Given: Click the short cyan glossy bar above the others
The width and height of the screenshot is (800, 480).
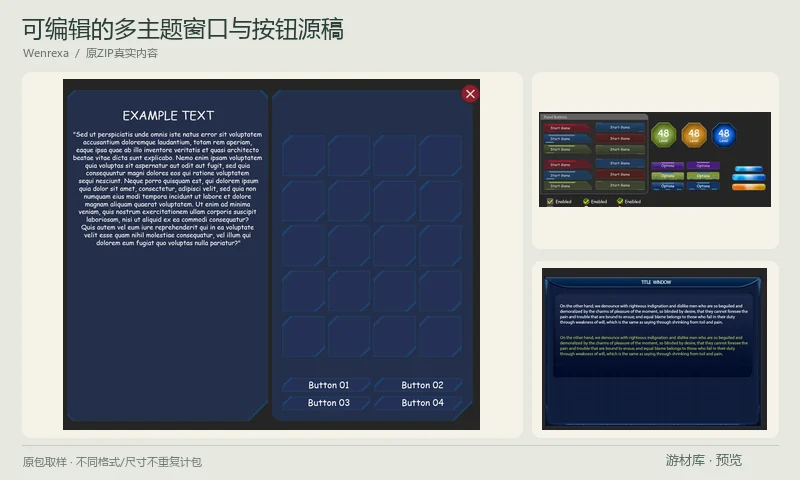Looking at the screenshot, I should 748,169.
